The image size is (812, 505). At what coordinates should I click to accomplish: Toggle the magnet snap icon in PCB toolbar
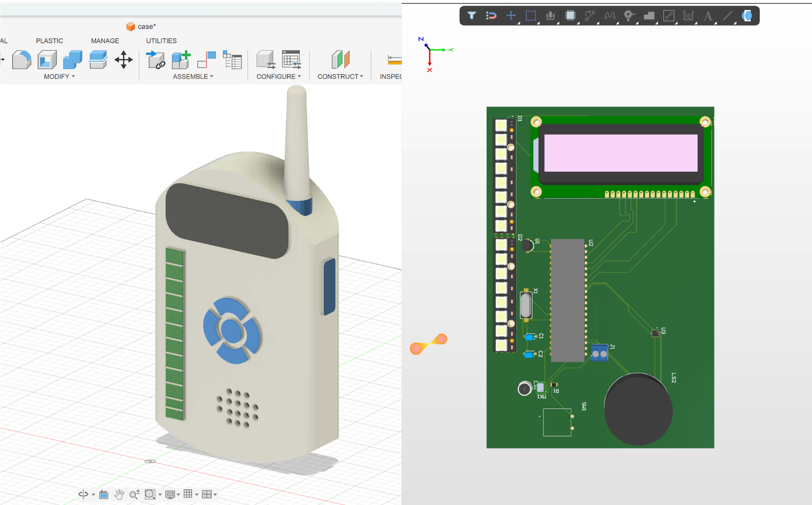491,16
